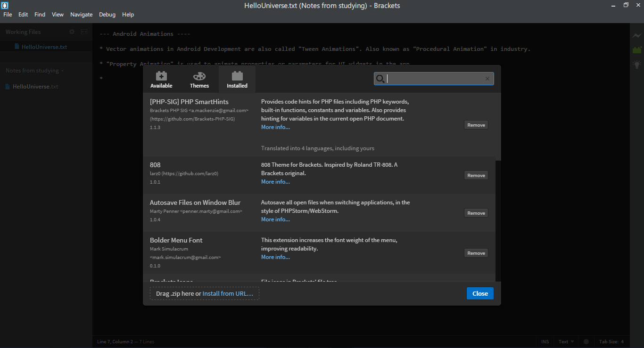This screenshot has width=644, height=348.
Task: Click the Drag .zip here drop area
Action: [205, 293]
